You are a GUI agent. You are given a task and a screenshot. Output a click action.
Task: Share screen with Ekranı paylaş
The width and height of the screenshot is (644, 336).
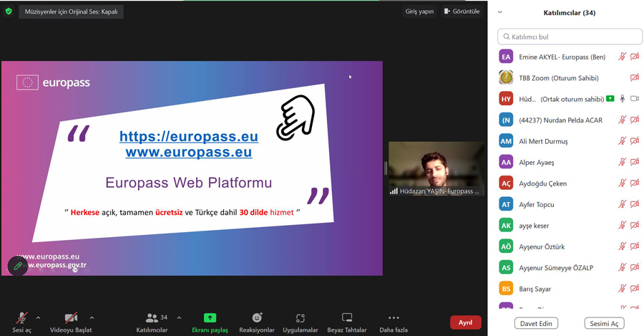click(x=210, y=322)
